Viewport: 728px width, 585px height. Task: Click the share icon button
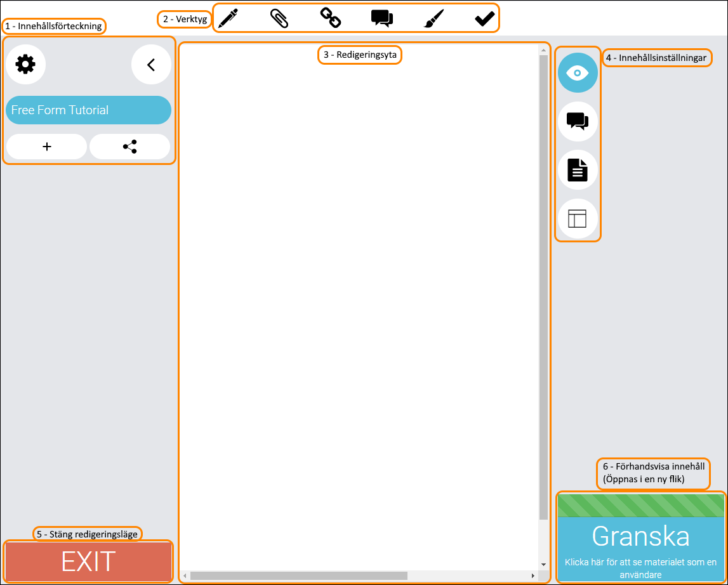129,147
